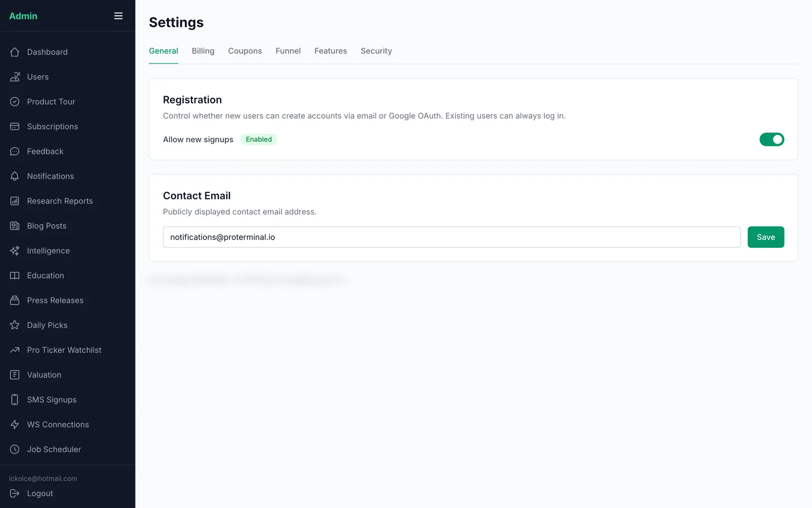Open Education label in sidebar

pos(46,275)
